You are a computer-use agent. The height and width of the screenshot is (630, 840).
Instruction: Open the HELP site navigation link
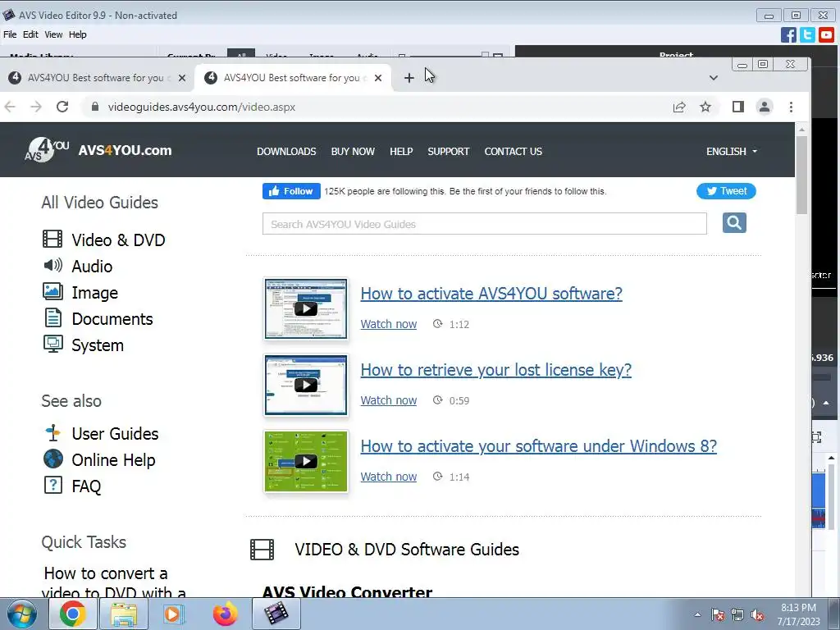401,151
